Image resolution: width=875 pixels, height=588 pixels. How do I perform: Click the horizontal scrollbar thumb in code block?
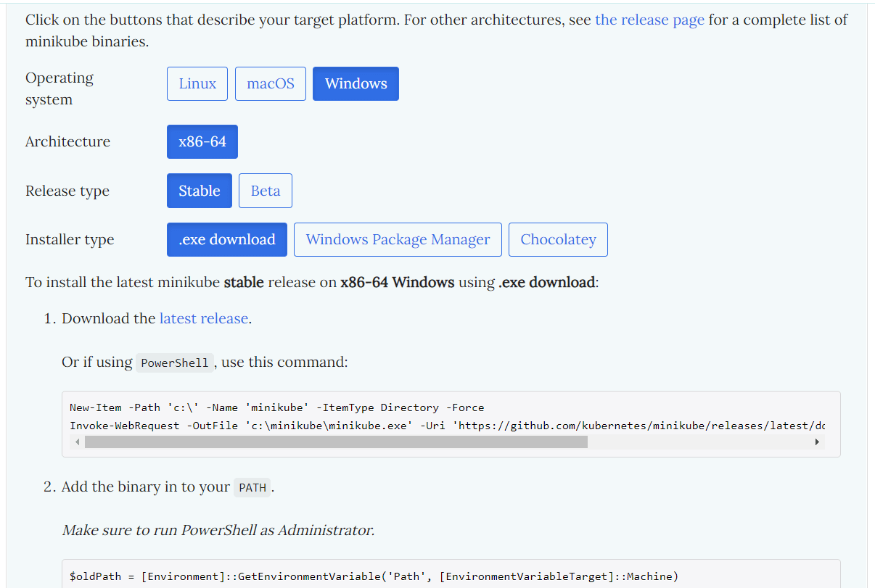[336, 442]
